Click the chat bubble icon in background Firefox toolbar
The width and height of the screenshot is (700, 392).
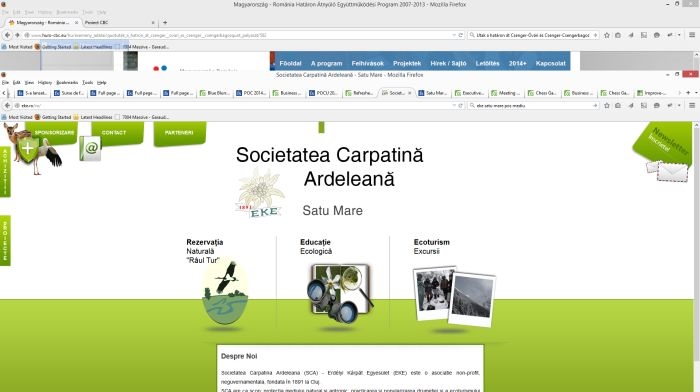coord(657,35)
